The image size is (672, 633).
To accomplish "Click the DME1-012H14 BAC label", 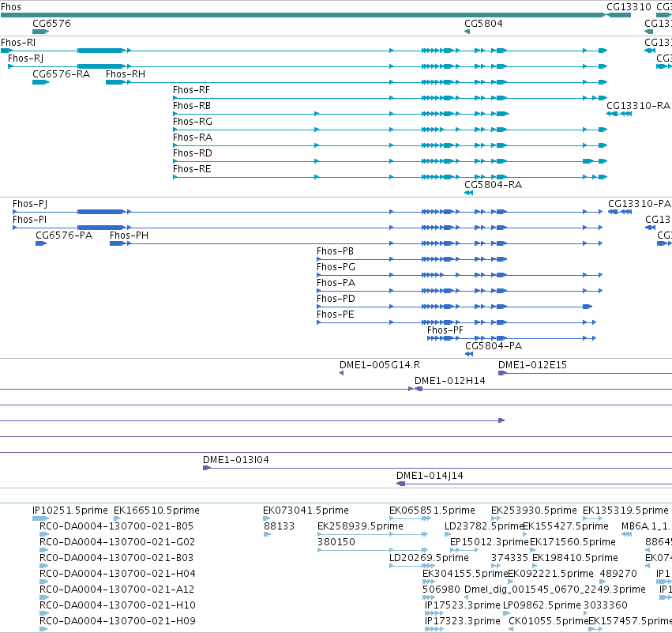I will click(x=449, y=381).
